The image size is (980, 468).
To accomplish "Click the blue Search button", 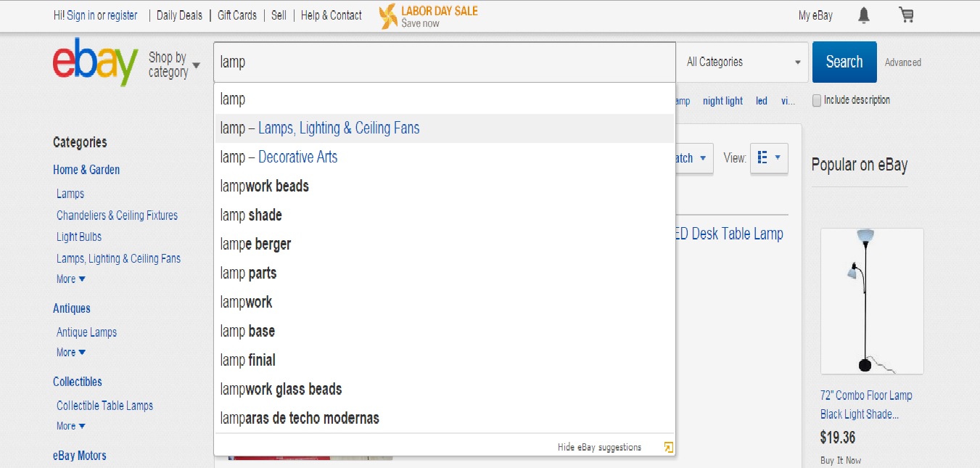I will point(844,62).
